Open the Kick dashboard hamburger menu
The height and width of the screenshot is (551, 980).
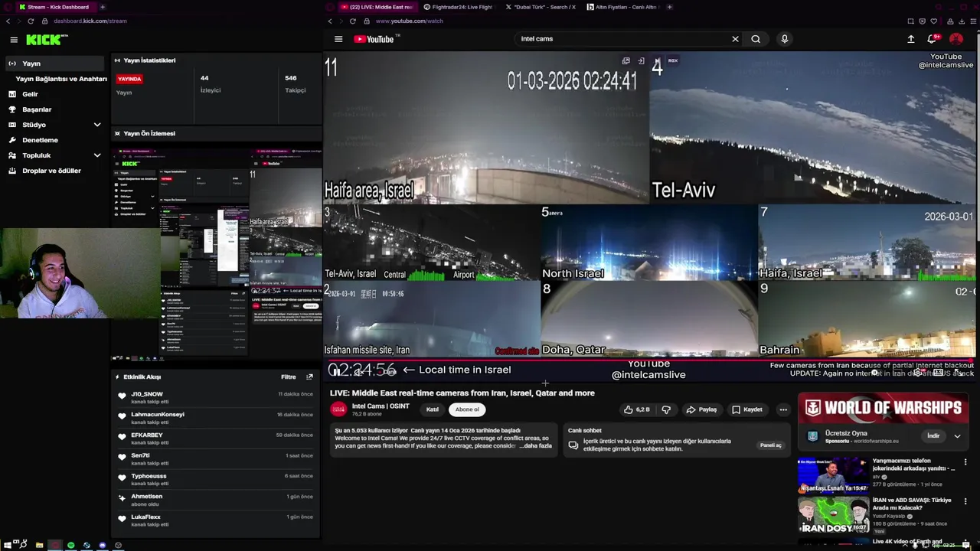14,40
